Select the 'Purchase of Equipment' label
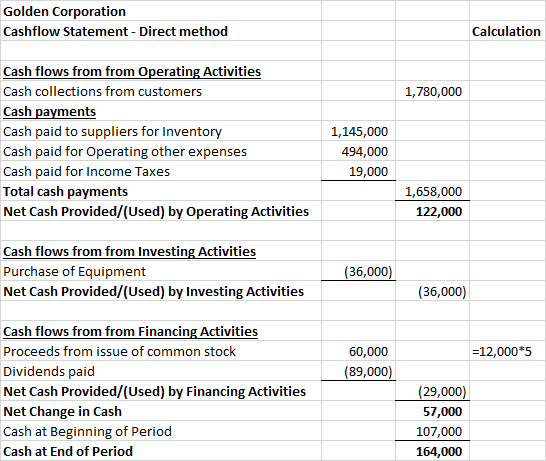 tap(75, 272)
